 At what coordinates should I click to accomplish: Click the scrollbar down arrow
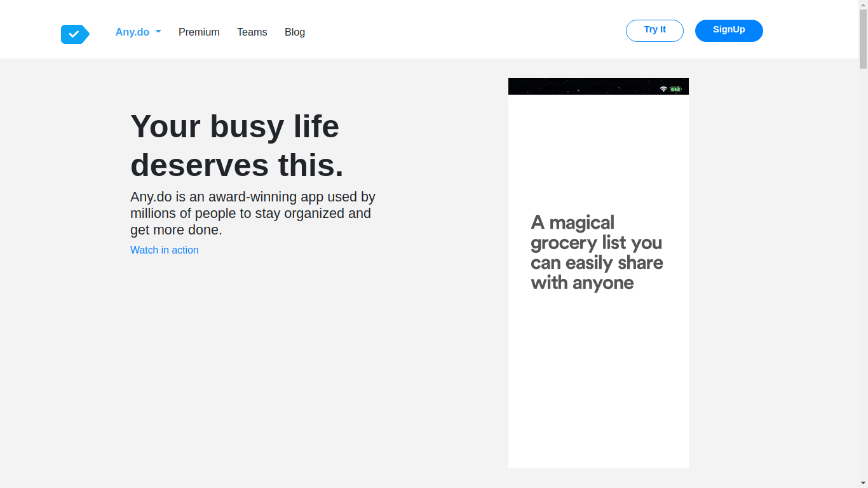point(863,483)
